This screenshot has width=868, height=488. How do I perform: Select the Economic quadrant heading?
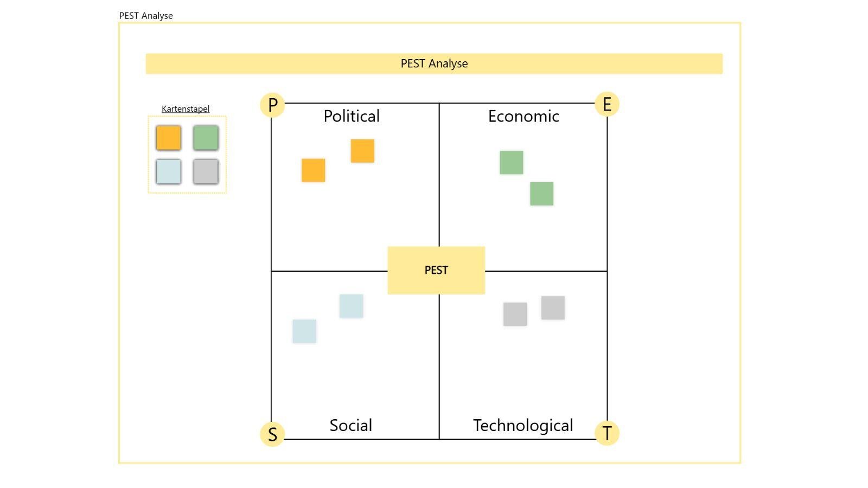(524, 116)
